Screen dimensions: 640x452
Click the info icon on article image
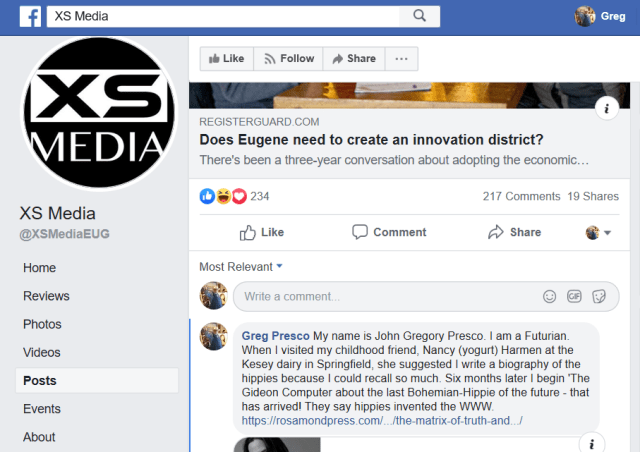pos(607,110)
